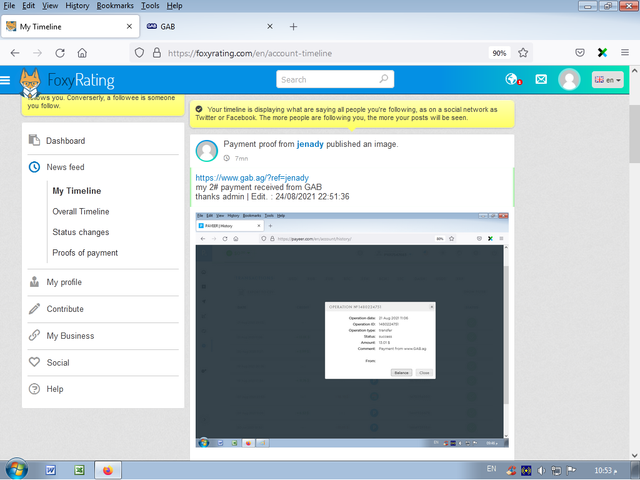Click the Social heart icon
The image size is (640, 480).
34,362
